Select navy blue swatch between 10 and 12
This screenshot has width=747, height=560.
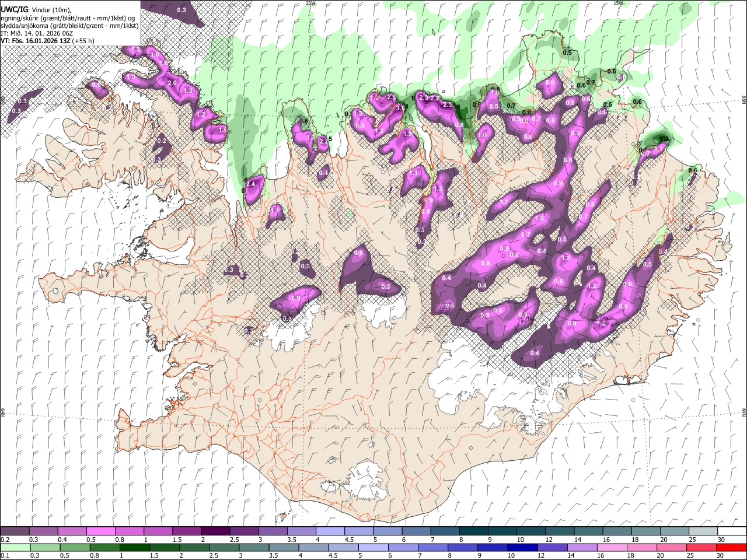(x=522, y=547)
